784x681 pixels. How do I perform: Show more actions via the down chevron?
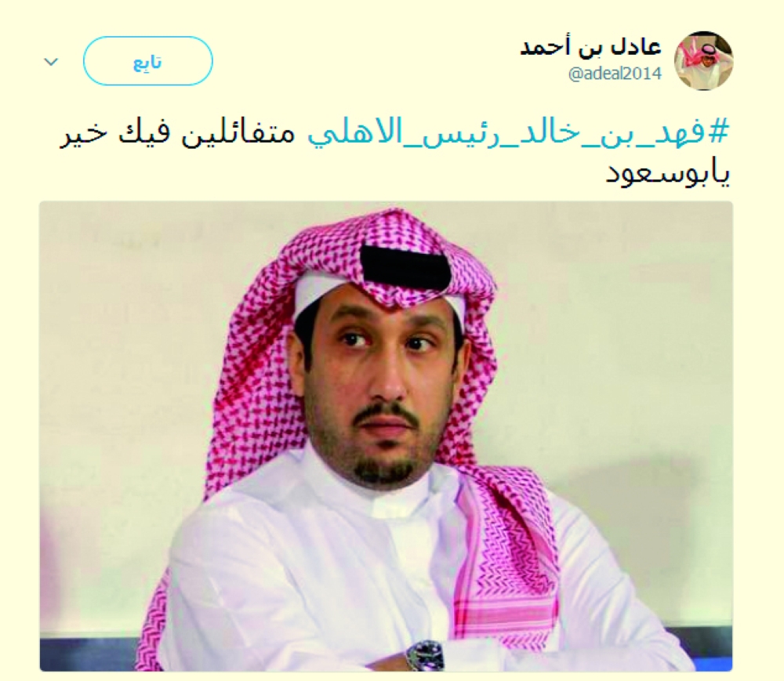point(51,62)
